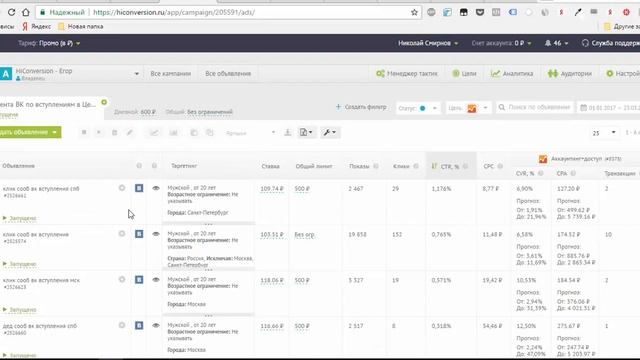Open the notifications bell with 46
Screen dimensions: 640x360
click(x=556, y=43)
